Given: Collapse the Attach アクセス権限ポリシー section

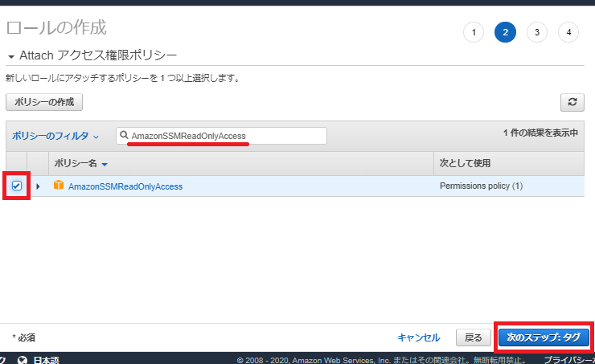Looking at the screenshot, I should 11,57.
